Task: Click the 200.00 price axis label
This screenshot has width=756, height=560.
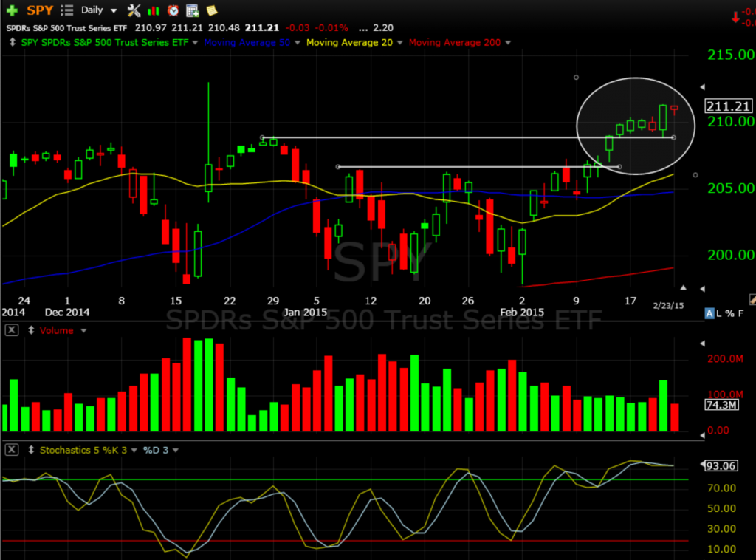Action: (731, 255)
